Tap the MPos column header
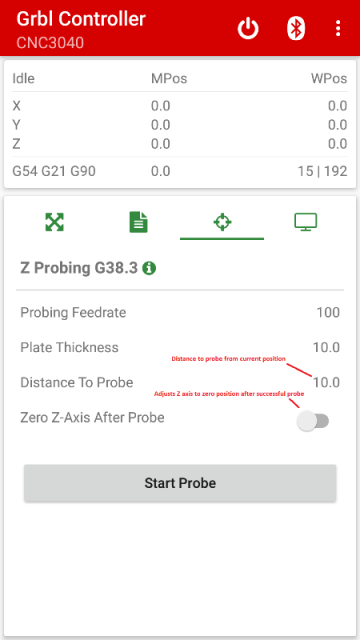This screenshot has width=360, height=640. coord(169,78)
